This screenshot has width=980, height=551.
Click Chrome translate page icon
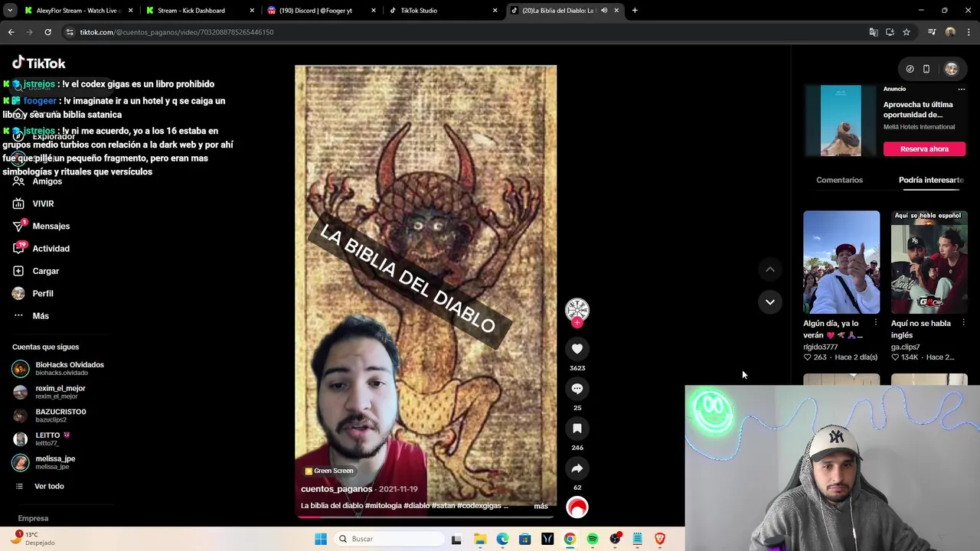874,32
